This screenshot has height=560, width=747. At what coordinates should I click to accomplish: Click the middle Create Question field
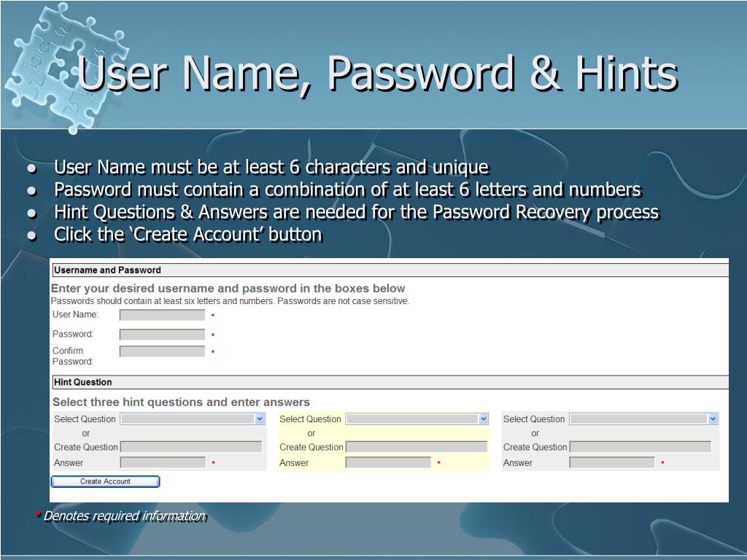point(417,447)
